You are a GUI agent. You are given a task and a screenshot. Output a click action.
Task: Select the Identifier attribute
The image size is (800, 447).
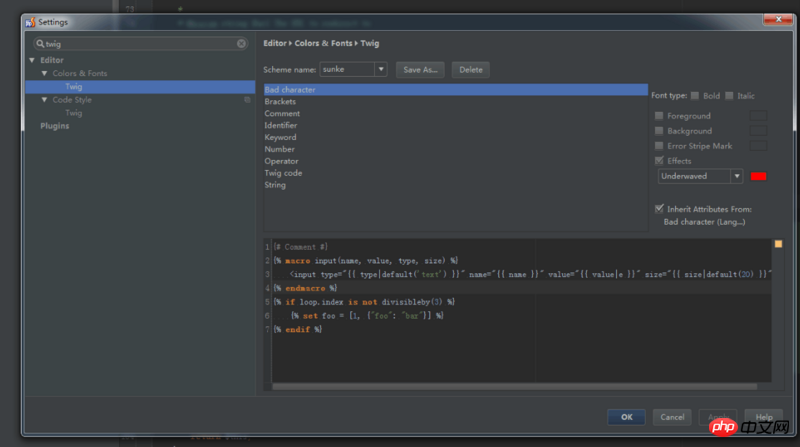[281, 126]
